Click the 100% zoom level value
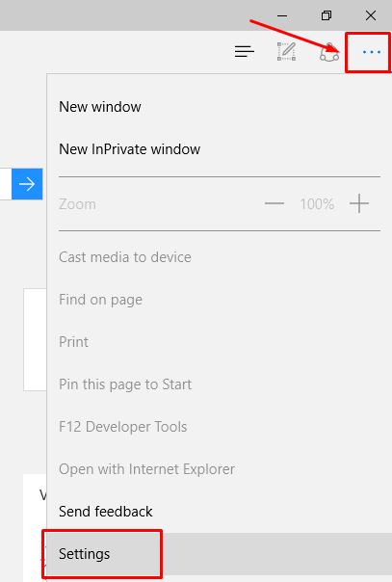Image resolution: width=392 pixels, height=582 pixels. click(317, 204)
